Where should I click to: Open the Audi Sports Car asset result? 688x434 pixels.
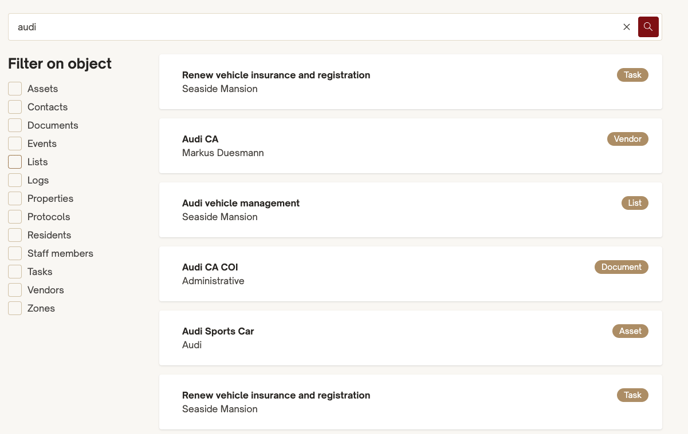[x=410, y=338]
